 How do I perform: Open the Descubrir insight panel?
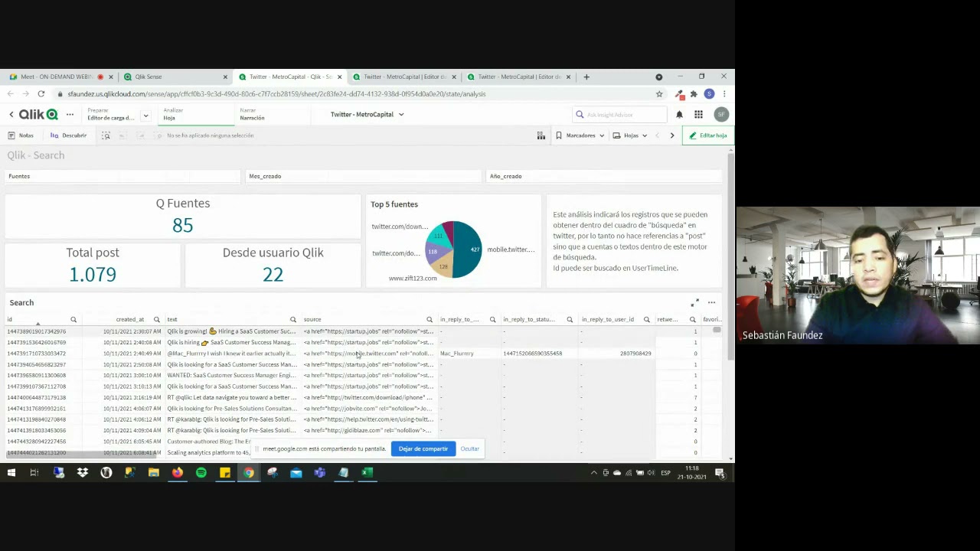(x=69, y=135)
